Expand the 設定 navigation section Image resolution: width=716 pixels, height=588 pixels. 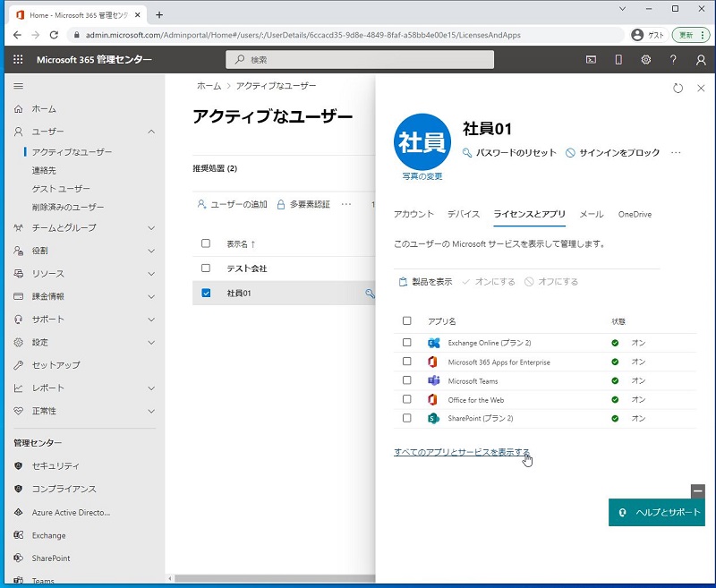151,343
